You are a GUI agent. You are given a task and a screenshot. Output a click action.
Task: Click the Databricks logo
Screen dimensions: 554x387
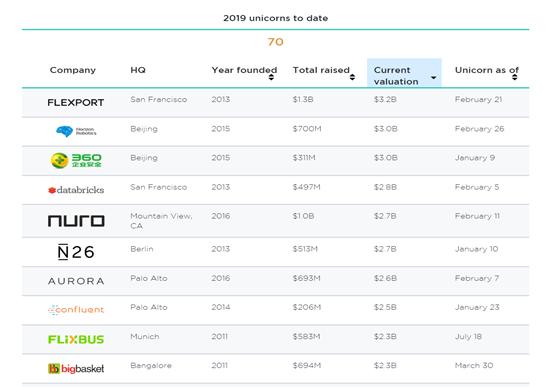tap(76, 190)
